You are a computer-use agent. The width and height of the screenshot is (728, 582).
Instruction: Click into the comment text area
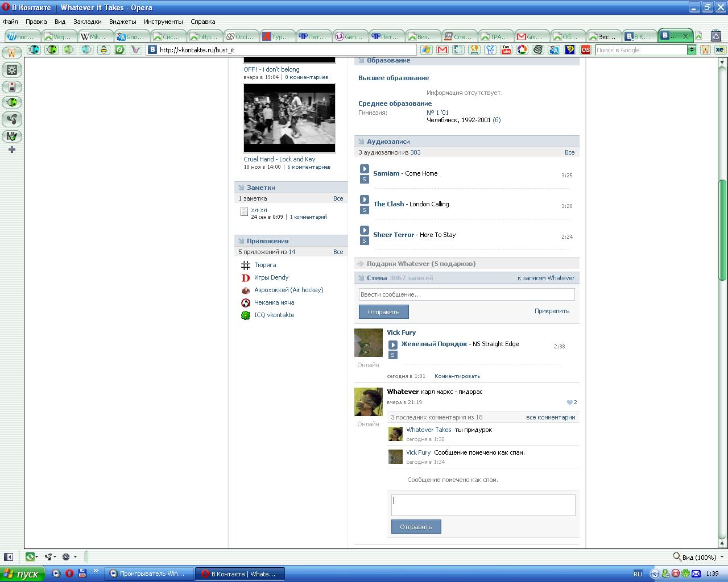[x=483, y=505]
